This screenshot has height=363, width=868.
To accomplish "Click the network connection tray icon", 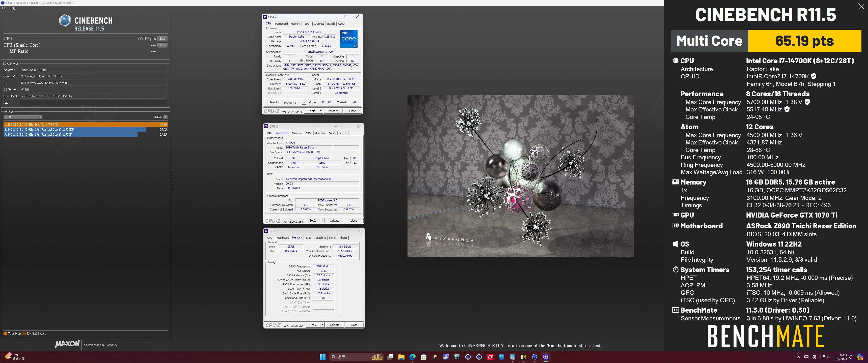I will click(822, 357).
